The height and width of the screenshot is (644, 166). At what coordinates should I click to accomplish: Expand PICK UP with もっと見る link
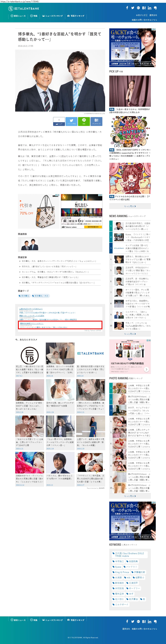pos(130,206)
